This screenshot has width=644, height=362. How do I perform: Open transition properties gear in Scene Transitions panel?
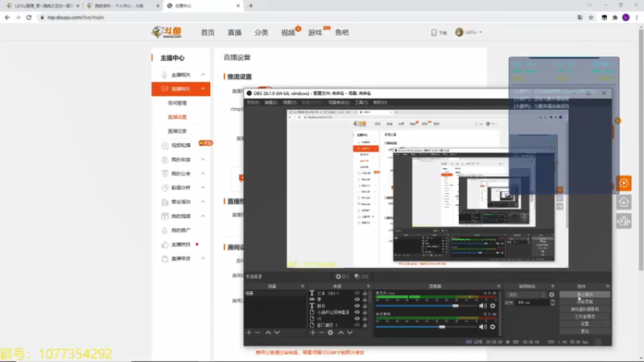pyautogui.click(x=551, y=294)
